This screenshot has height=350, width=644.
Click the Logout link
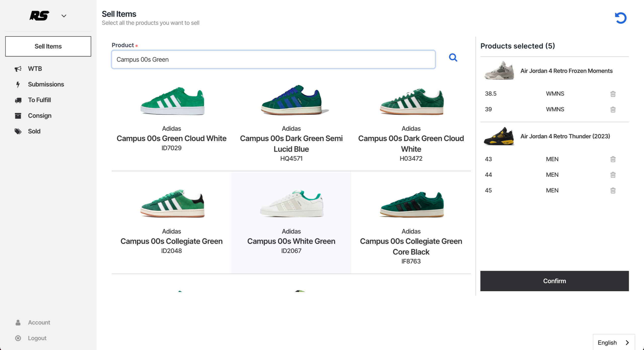(37, 338)
